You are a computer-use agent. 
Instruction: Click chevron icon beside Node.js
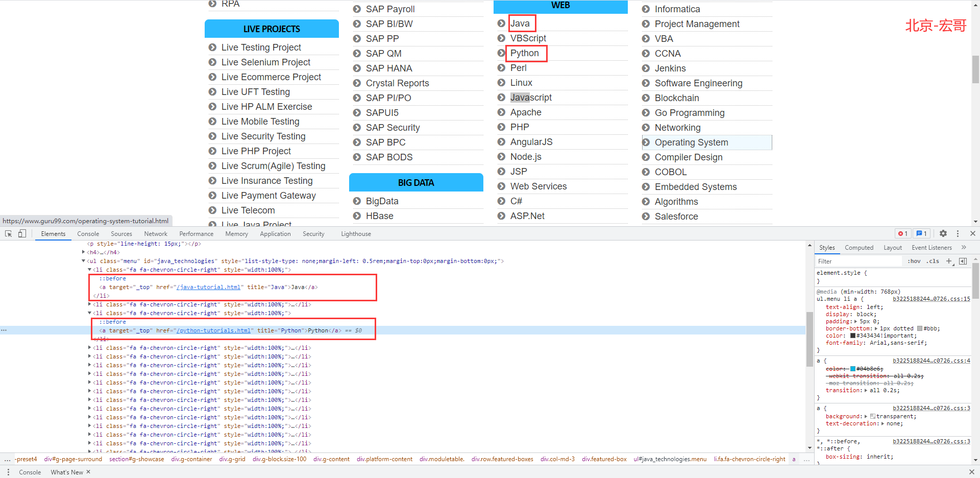(501, 157)
